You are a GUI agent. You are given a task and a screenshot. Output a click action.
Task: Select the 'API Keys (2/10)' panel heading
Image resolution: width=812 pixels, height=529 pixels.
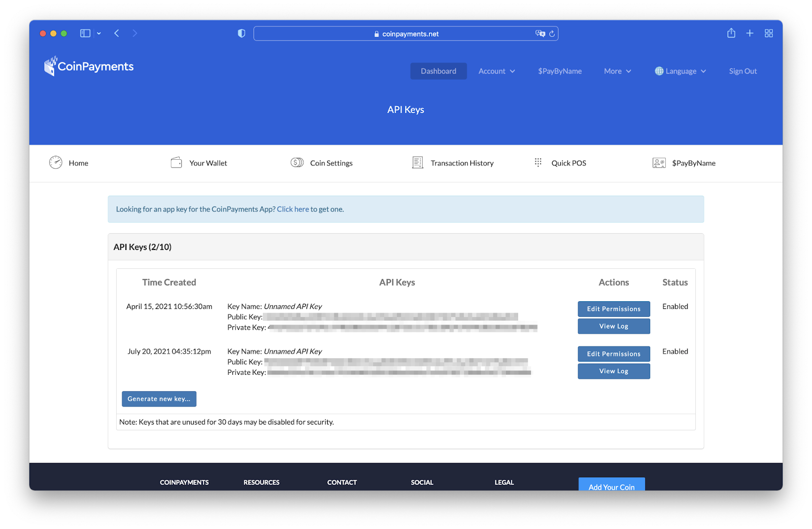click(143, 247)
